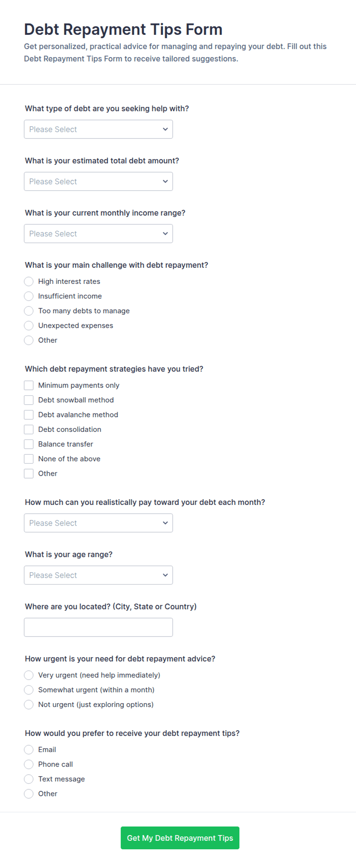
Task: Choose Insufficient income as main challenge
Action: (x=29, y=296)
